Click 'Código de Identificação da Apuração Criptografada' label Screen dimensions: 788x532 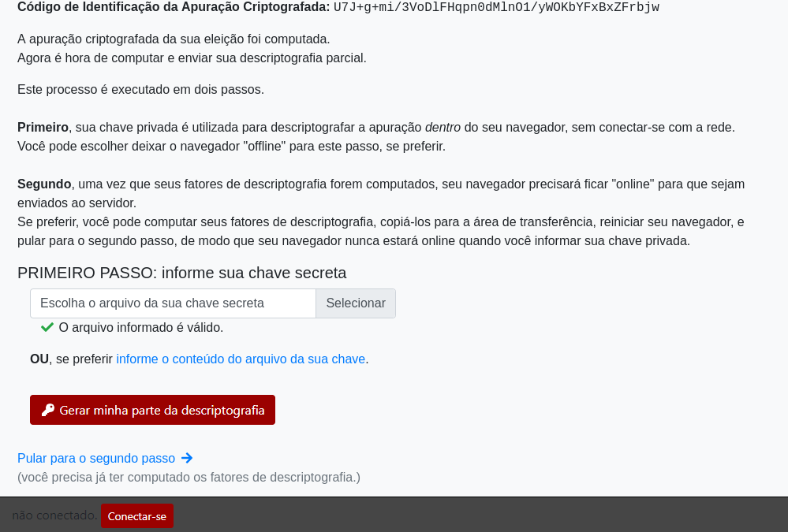174,7
